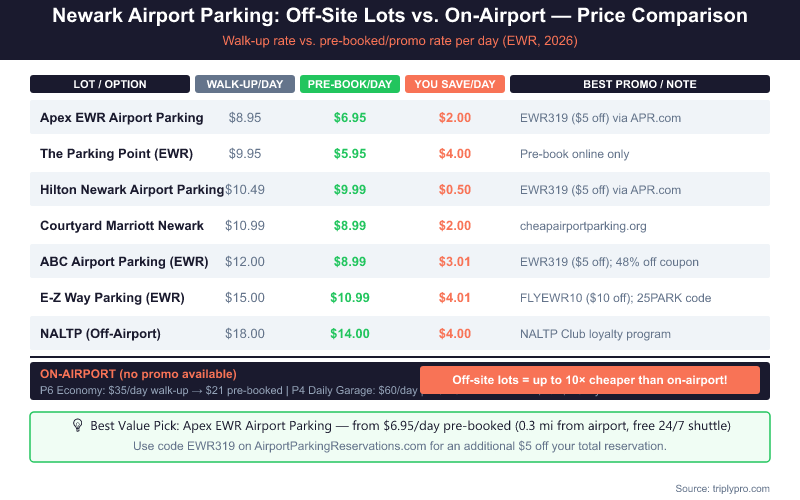Image resolution: width=800 pixels, height=500 pixels.
Task: Select the WALK-UP/DAY column header
Action: 245,84
